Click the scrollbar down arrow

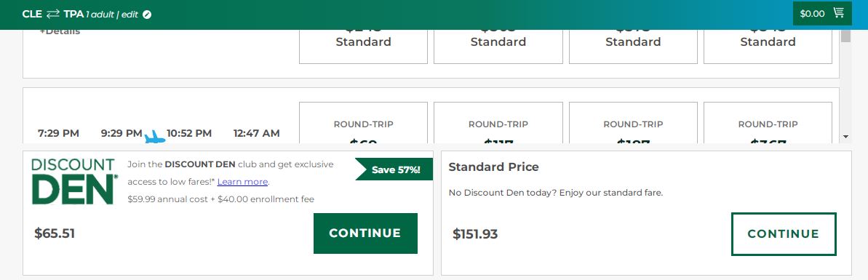tap(845, 136)
